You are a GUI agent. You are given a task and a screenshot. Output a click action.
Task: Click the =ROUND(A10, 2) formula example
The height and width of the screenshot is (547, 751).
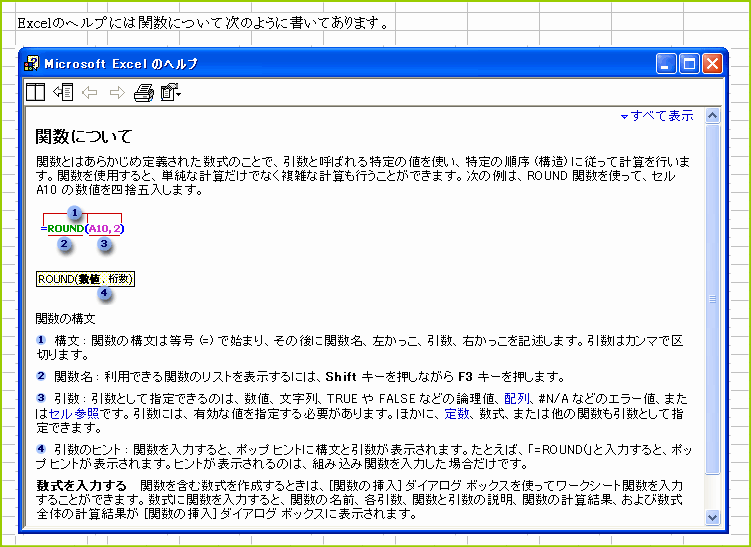pos(82,228)
